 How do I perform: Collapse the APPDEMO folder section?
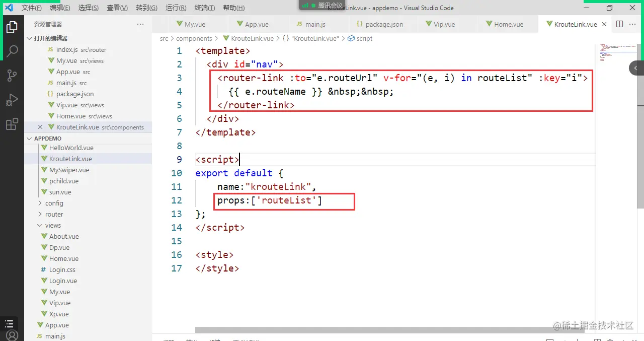(x=88, y=139)
